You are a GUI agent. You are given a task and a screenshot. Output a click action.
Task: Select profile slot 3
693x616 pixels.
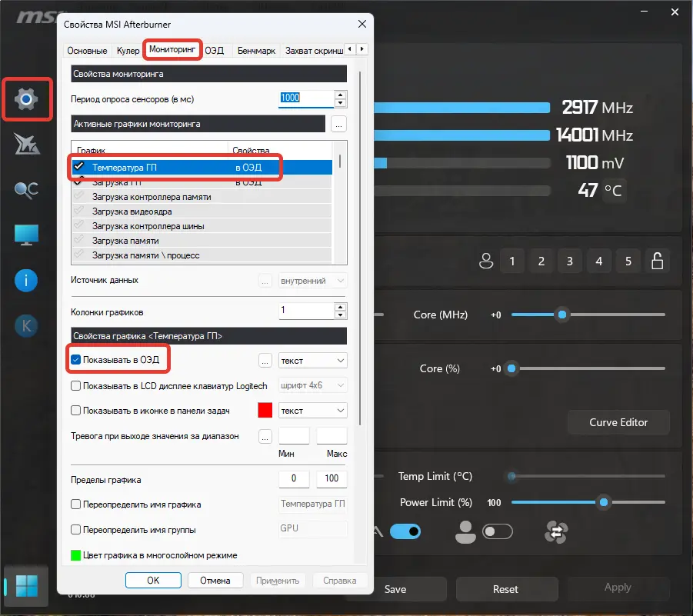[x=570, y=261]
